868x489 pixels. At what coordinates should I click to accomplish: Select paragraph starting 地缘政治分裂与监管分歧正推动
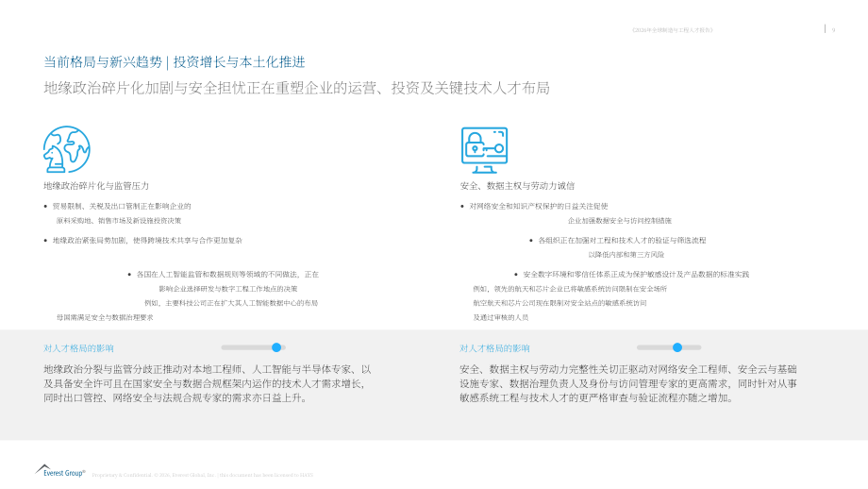(x=208, y=383)
